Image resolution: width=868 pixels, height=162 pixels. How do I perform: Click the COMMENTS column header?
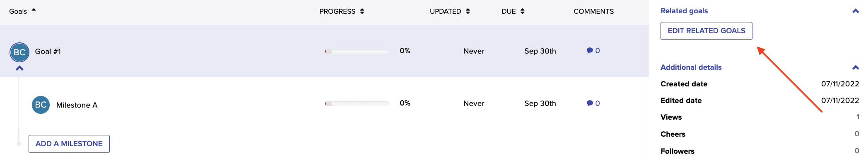click(x=593, y=11)
